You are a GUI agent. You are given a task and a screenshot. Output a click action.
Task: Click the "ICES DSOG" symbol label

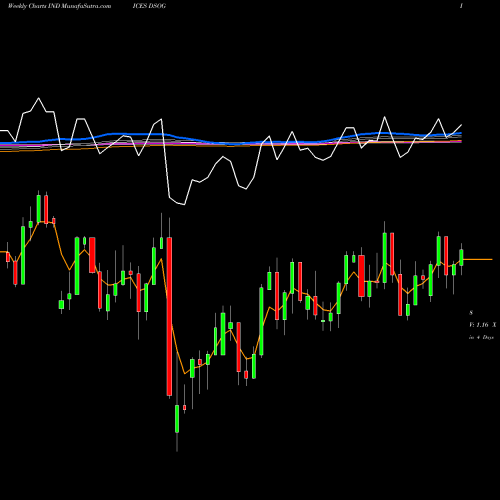click(149, 6)
